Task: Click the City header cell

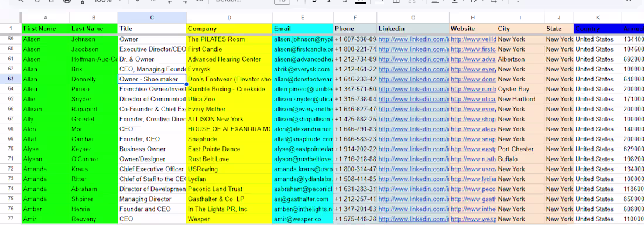Action: point(520,29)
